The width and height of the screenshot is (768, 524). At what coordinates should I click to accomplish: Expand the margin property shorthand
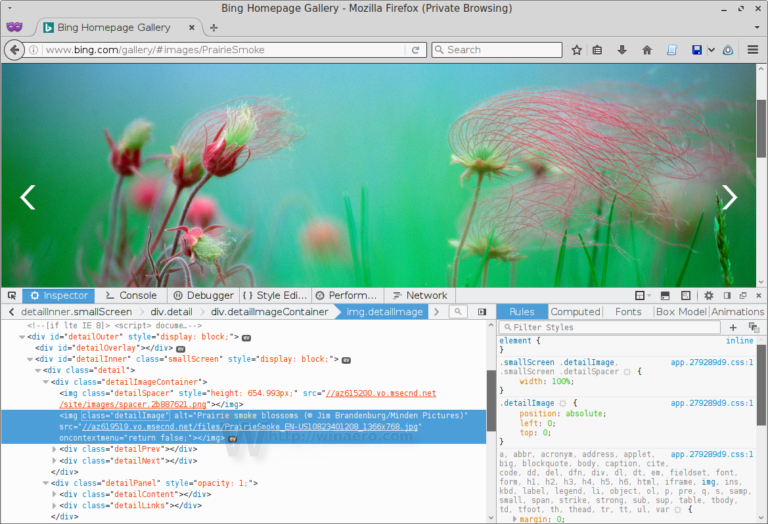[514, 519]
